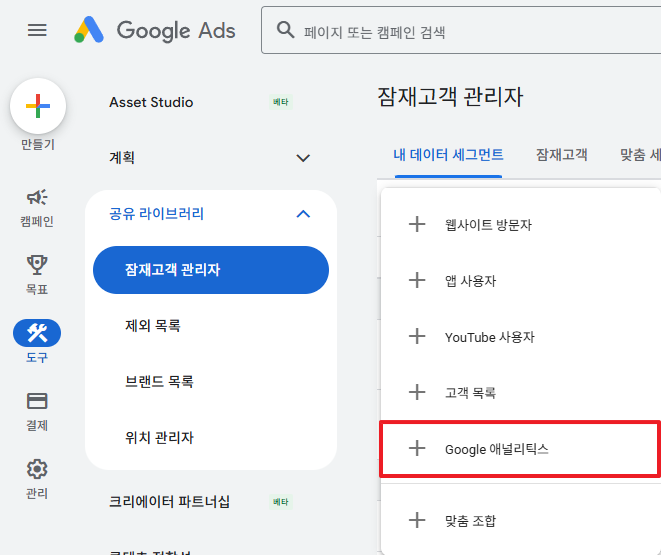Open 캠페인 megaphone icon in sidebar
The width and height of the screenshot is (661, 555).
[x=37, y=197]
